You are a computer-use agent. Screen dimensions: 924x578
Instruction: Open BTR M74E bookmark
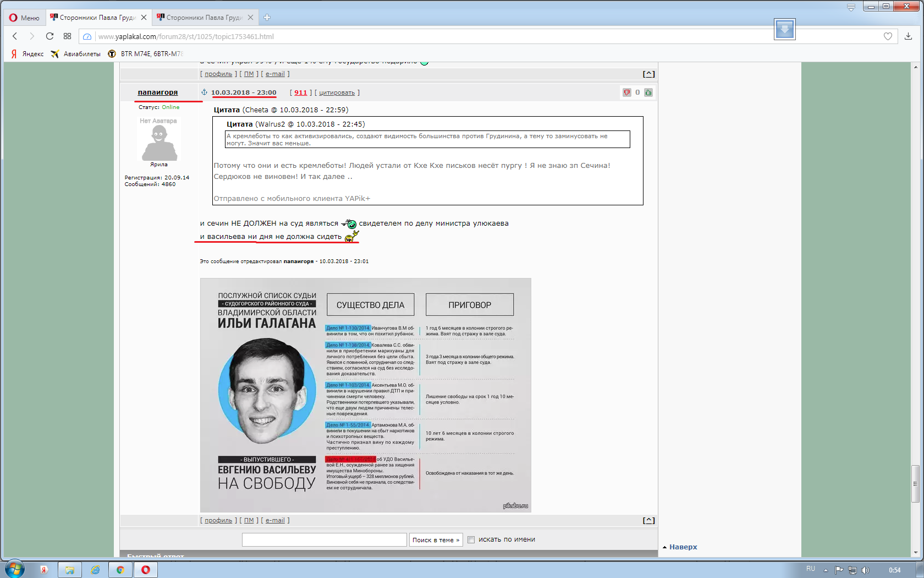tap(145, 53)
